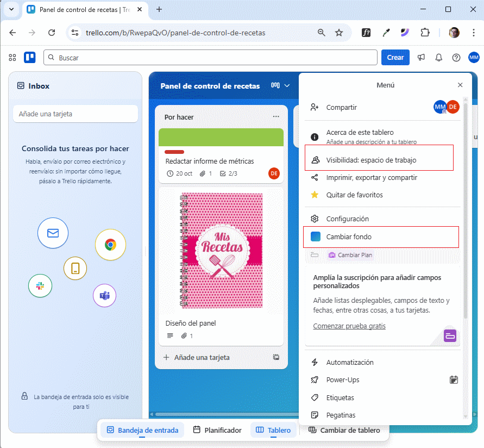
Task: Open the app switcher grid icon
Action: pos(12,57)
